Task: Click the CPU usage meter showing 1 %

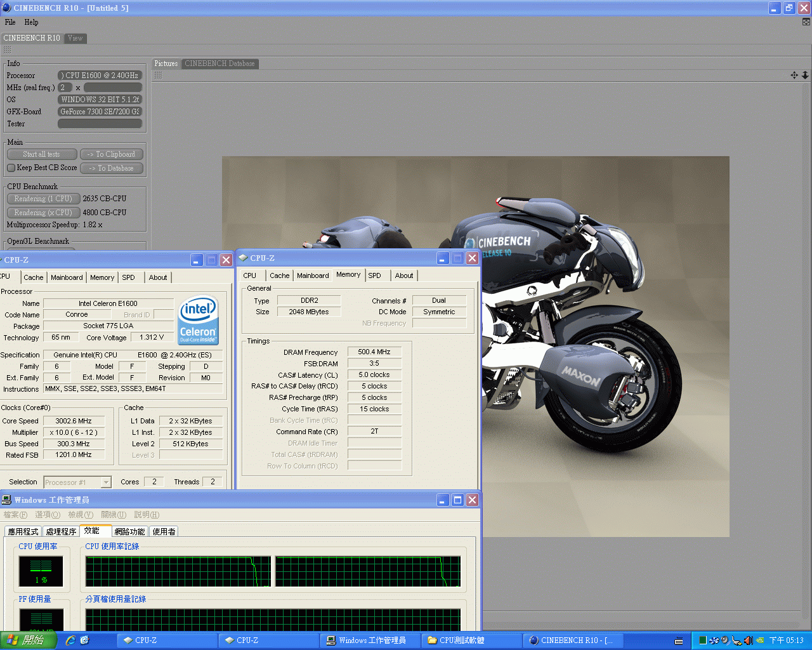Action: (41, 571)
